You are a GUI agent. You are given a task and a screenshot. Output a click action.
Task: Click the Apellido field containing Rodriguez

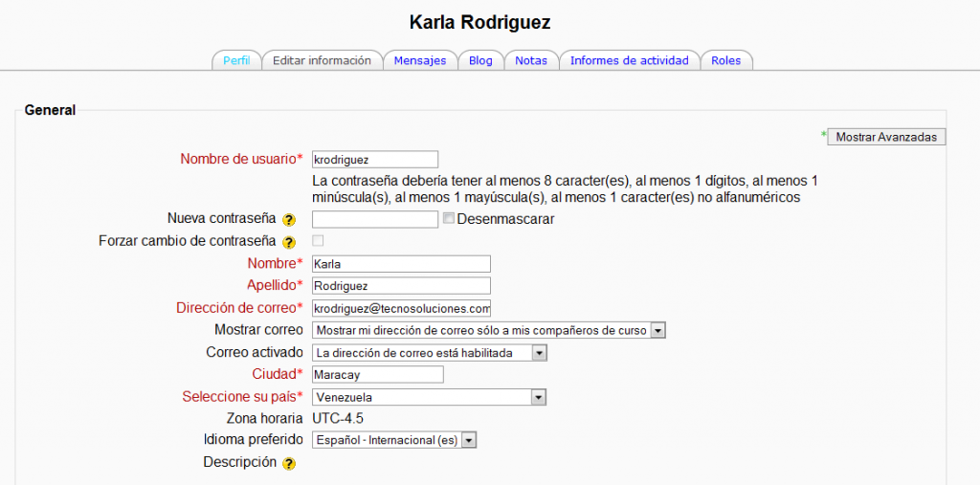click(x=401, y=286)
